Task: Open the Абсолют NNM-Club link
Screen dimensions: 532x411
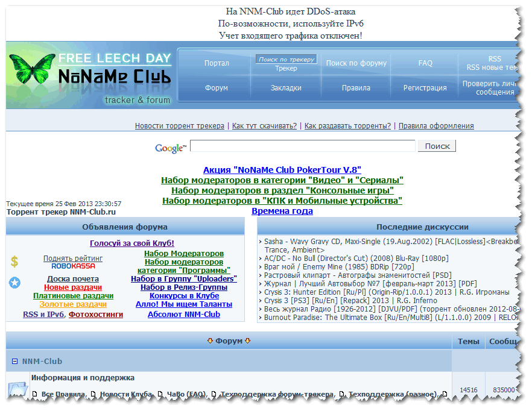Action: (184, 315)
